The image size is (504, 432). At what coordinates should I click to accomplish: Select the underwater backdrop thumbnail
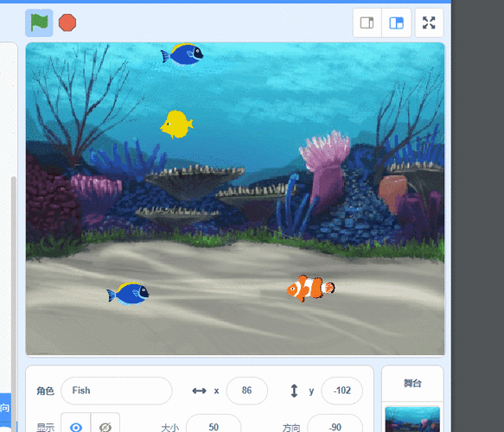click(412, 420)
